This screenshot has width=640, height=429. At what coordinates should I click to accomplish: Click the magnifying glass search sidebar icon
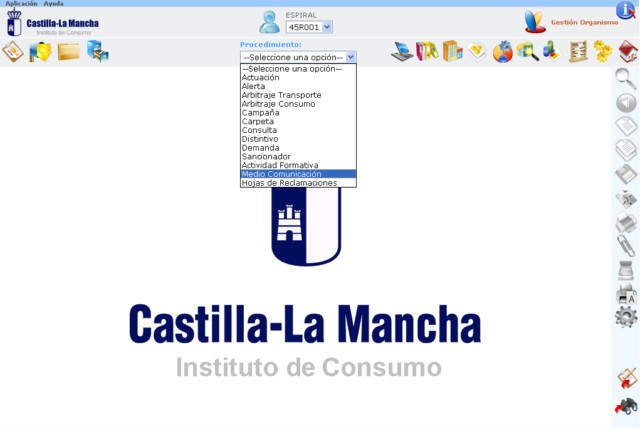(x=626, y=78)
